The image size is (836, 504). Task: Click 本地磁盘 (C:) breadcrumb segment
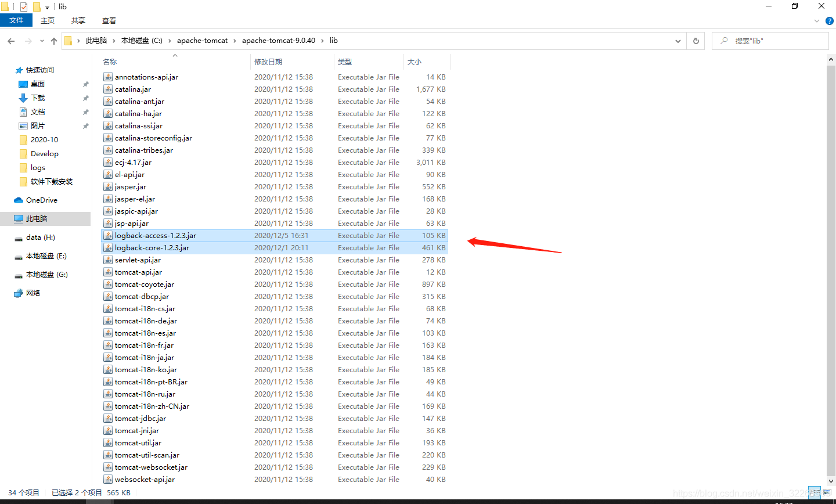(142, 41)
